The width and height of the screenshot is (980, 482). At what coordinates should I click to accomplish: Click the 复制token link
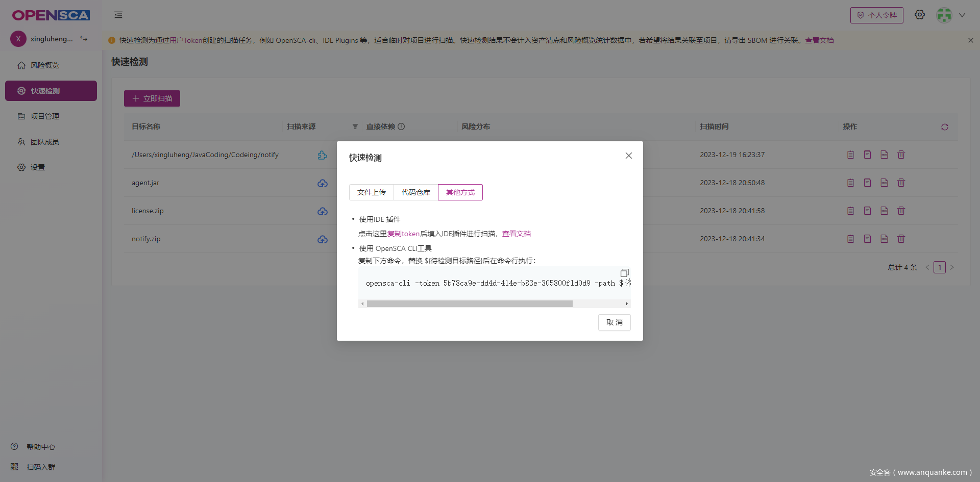[x=403, y=233]
